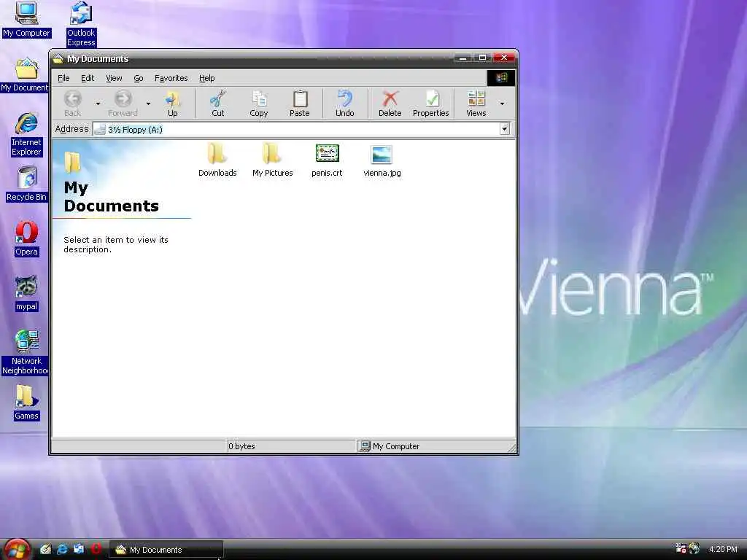This screenshot has height=560, width=747.
Task: Click the Paste clipboard toolbar icon
Action: tap(300, 104)
